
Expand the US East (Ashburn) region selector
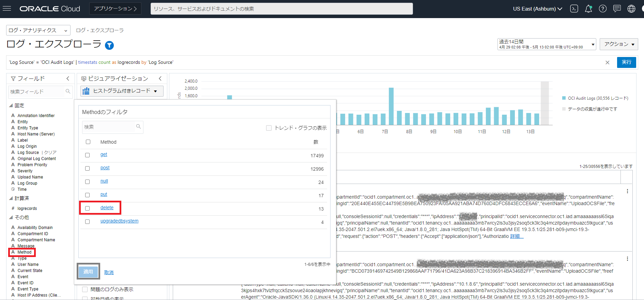[537, 9]
